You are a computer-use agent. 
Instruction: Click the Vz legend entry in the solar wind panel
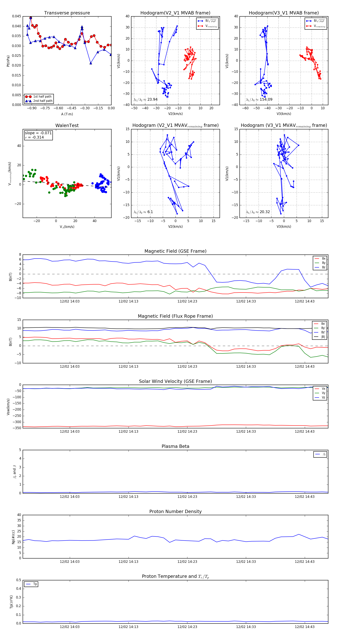pos(320,398)
